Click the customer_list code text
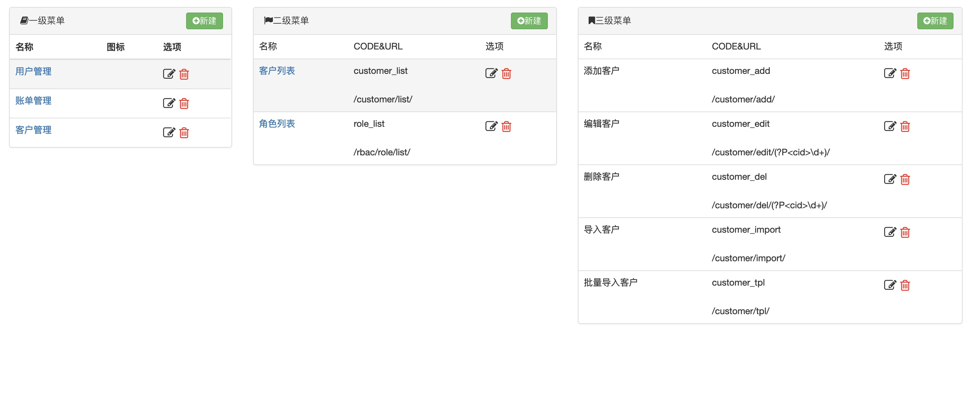 point(381,71)
